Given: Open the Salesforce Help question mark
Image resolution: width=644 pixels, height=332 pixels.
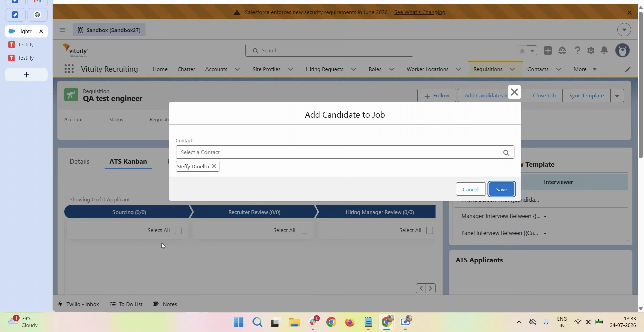Looking at the screenshot, I should [577, 50].
